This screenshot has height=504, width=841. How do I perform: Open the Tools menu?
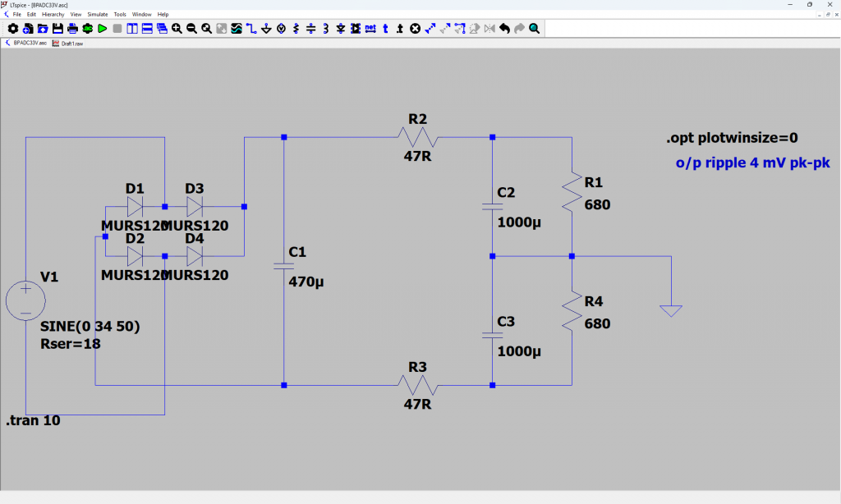point(120,14)
